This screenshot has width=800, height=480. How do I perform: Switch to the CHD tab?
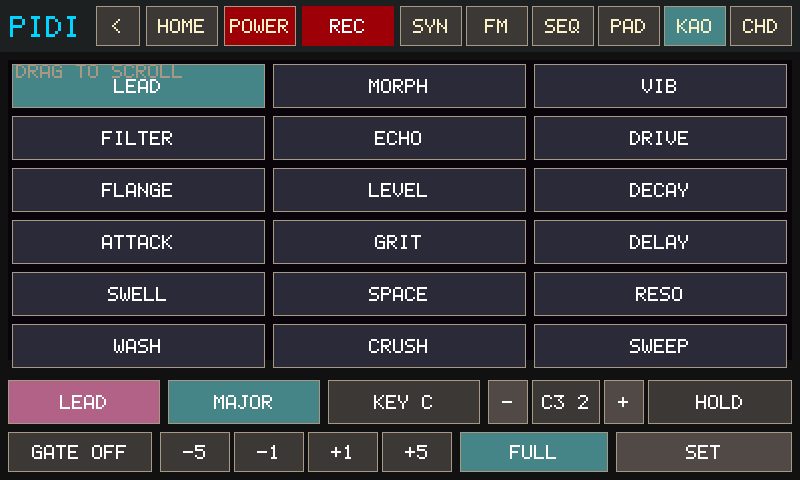761,26
